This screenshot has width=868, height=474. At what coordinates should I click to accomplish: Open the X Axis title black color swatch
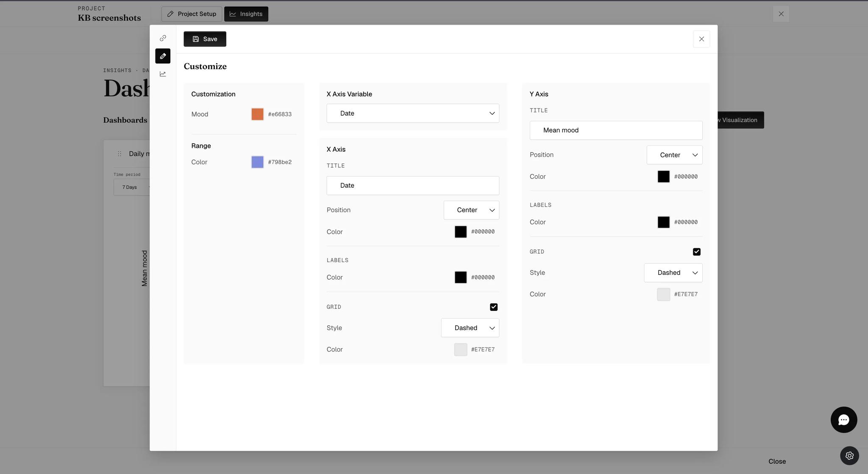point(461,232)
